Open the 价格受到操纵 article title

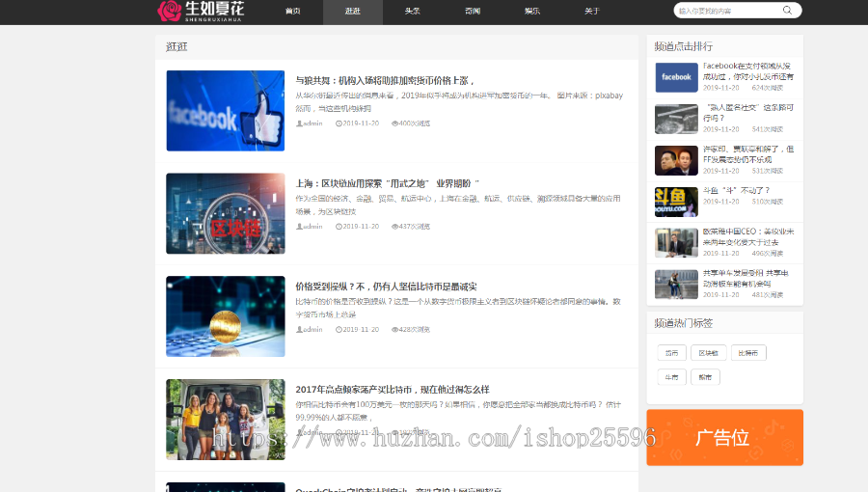click(x=386, y=287)
